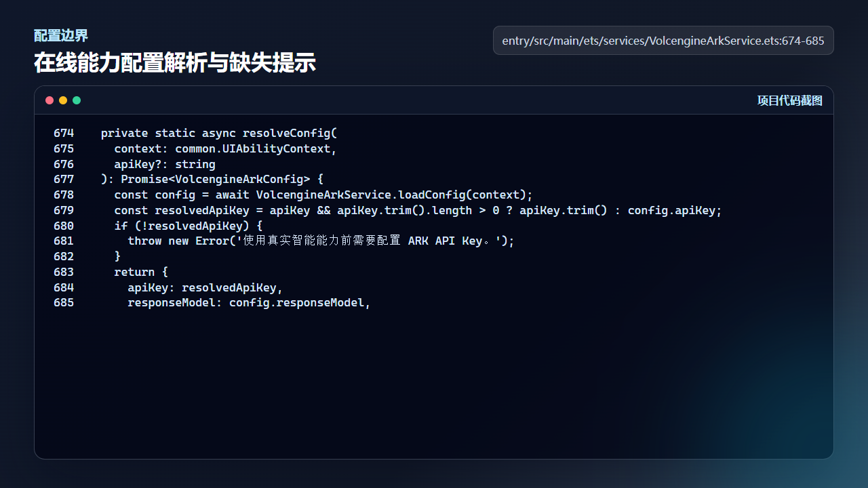Click the 配置边界 subtitle text
Image resolution: width=868 pixels, height=488 pixels.
tap(61, 35)
